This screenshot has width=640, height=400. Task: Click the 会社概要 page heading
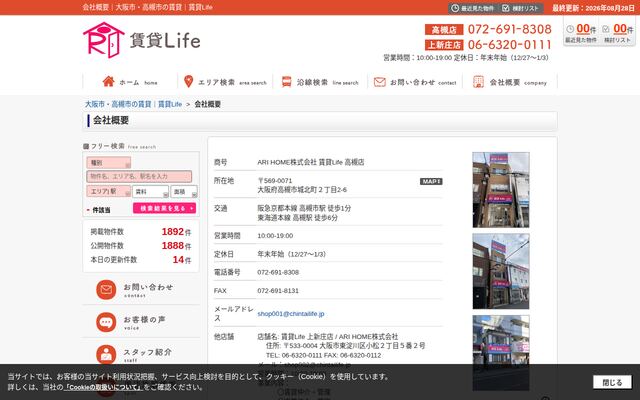click(111, 120)
